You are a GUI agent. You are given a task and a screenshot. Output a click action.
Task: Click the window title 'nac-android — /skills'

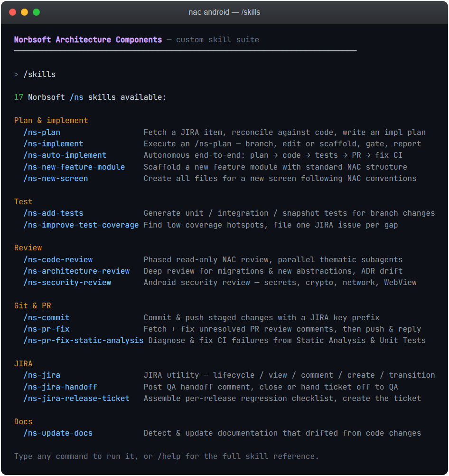[224, 12]
